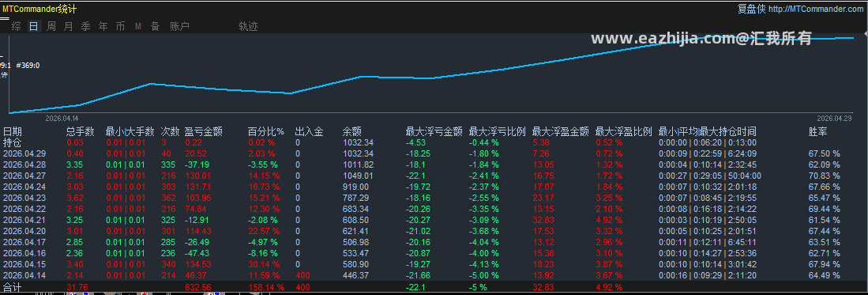Screen dimensions: 868x295
Task: Click the 出入金 column header
Action: (x=310, y=131)
